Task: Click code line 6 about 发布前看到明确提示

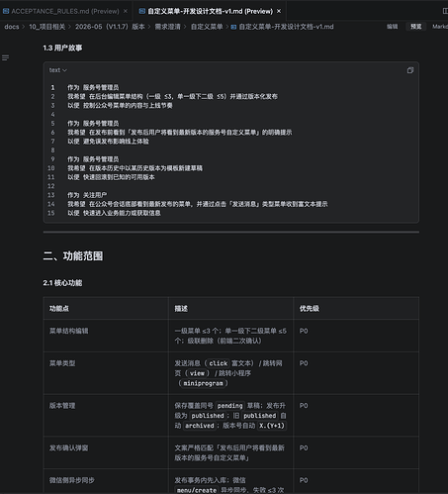Action: (x=180, y=133)
